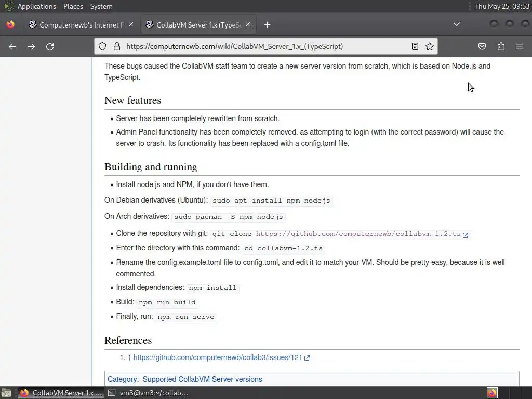Open the System menu

coord(101,6)
